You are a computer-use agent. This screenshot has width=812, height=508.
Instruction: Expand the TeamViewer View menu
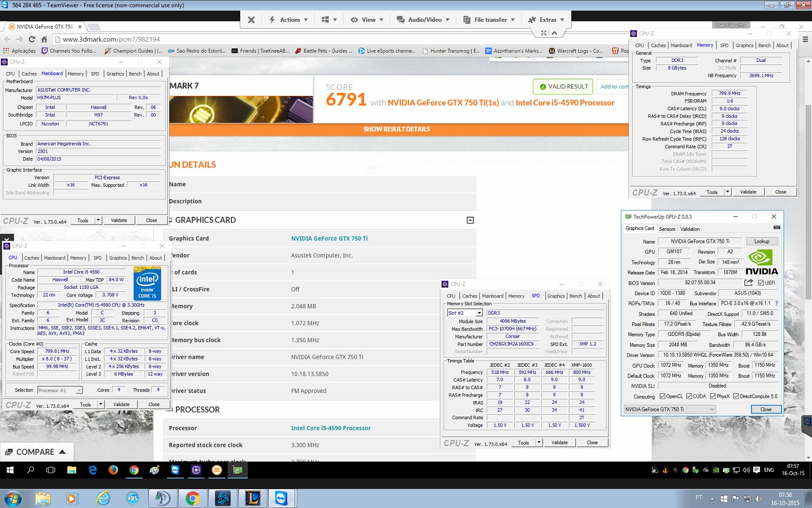tap(367, 20)
